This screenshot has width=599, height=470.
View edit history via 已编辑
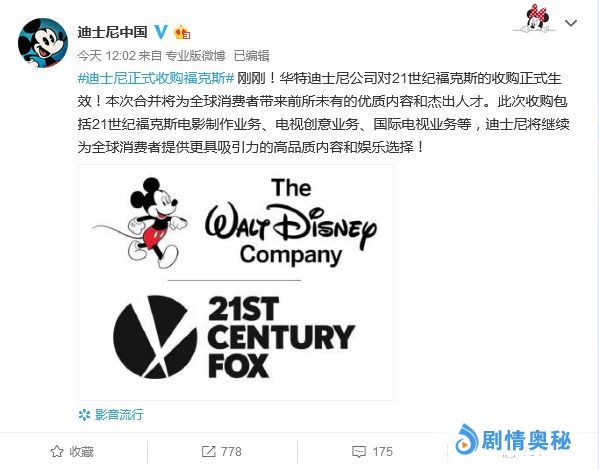(252, 56)
